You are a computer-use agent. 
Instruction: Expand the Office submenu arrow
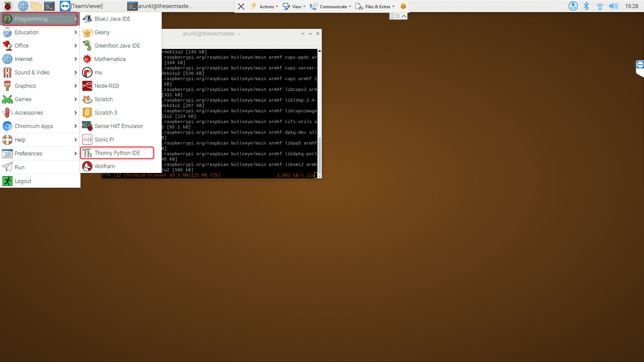(x=76, y=46)
